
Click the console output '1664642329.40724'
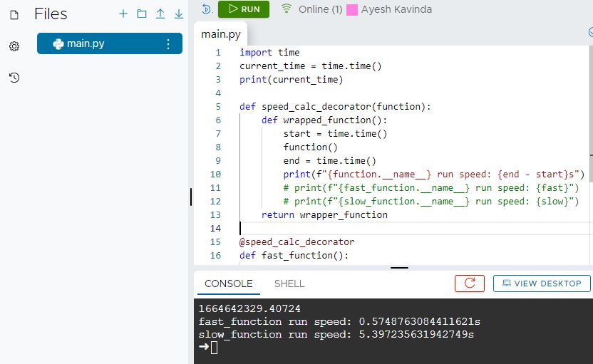point(249,308)
